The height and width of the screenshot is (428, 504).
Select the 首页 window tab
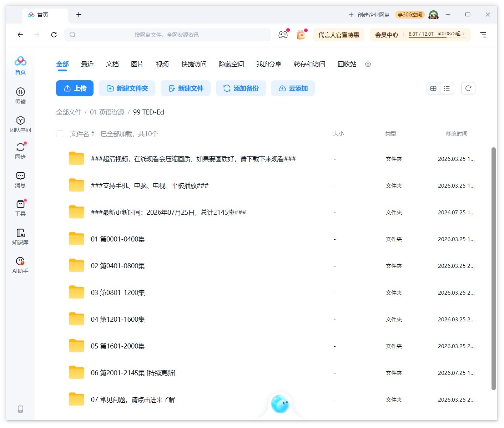(x=45, y=15)
